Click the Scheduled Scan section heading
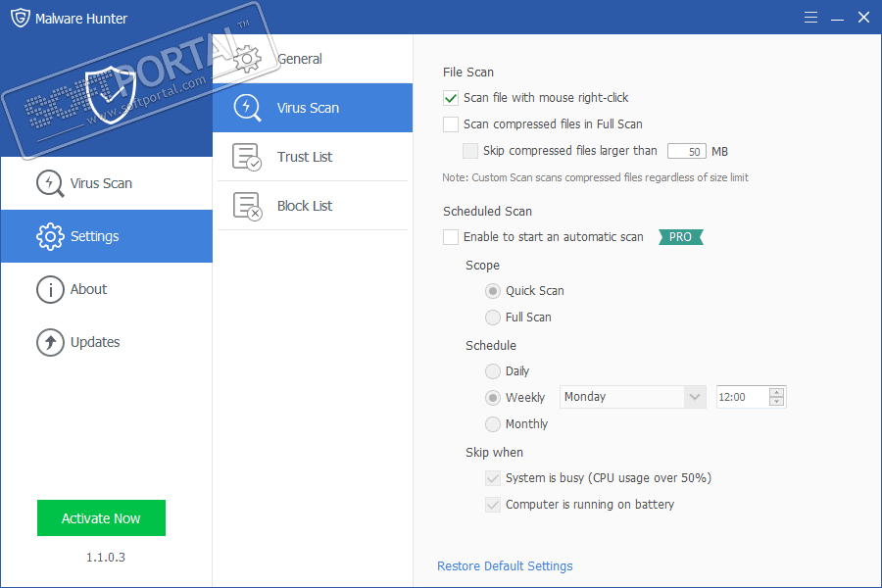 [487, 212]
